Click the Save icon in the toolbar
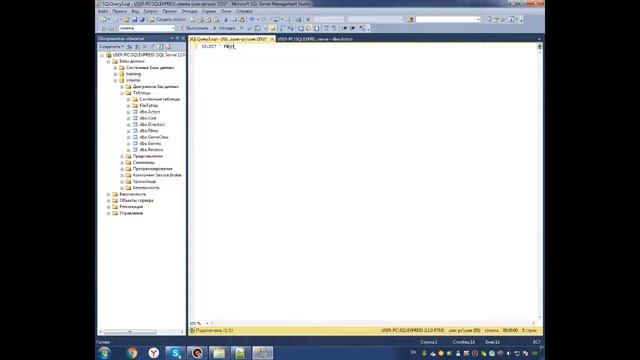 coord(134,19)
